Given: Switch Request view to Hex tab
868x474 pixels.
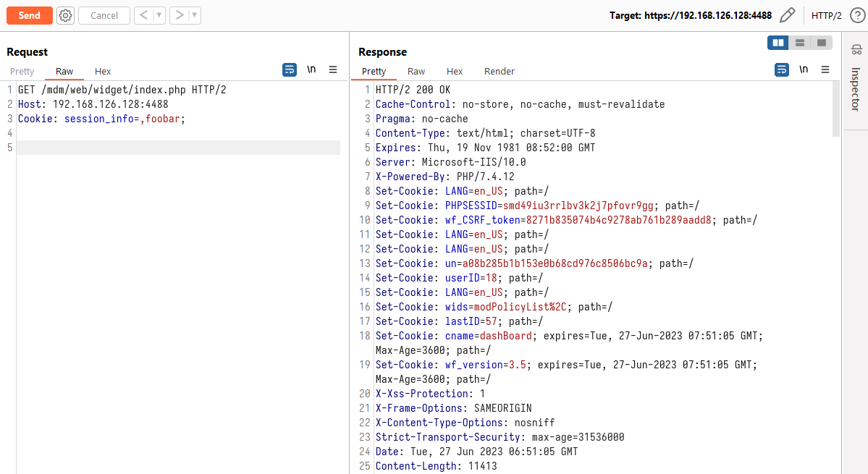Looking at the screenshot, I should click(x=103, y=71).
